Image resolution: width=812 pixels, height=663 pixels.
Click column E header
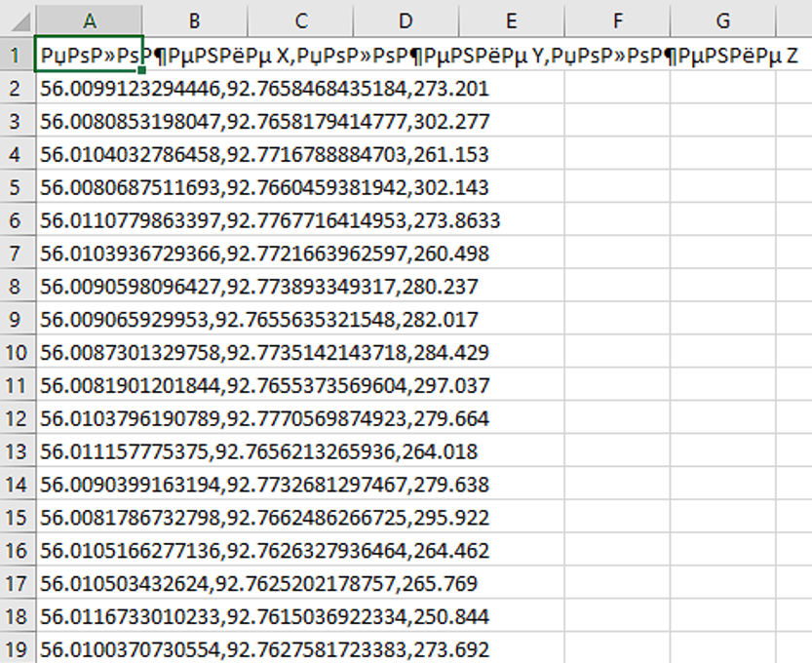(x=511, y=19)
